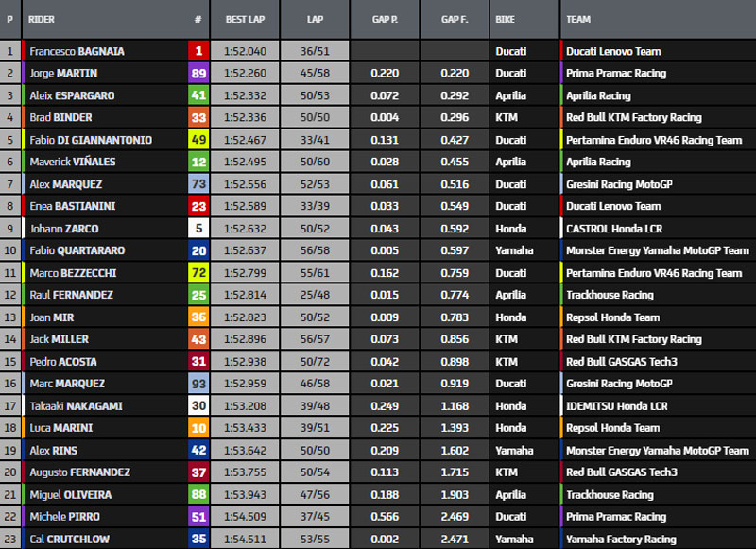
Task: Click Marc Marquez's number 93 badge
Action: (x=198, y=384)
